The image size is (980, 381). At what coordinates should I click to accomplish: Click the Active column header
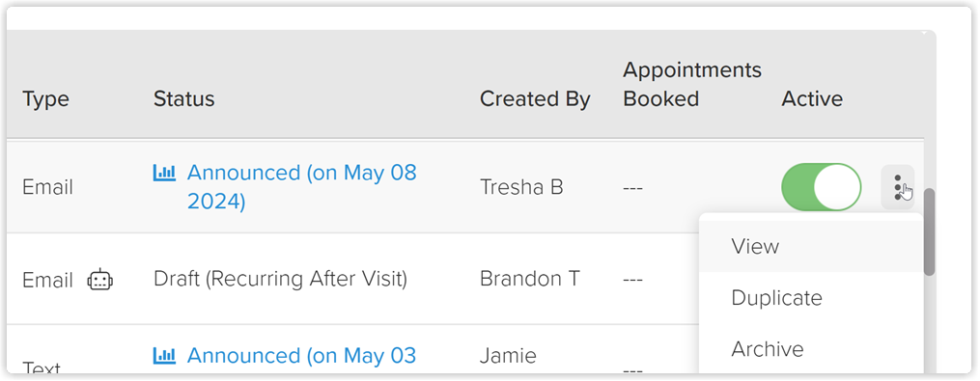[812, 98]
